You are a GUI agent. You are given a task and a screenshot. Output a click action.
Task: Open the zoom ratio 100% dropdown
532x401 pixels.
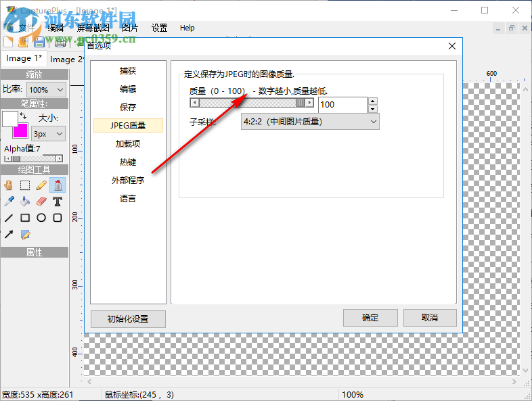pos(47,90)
